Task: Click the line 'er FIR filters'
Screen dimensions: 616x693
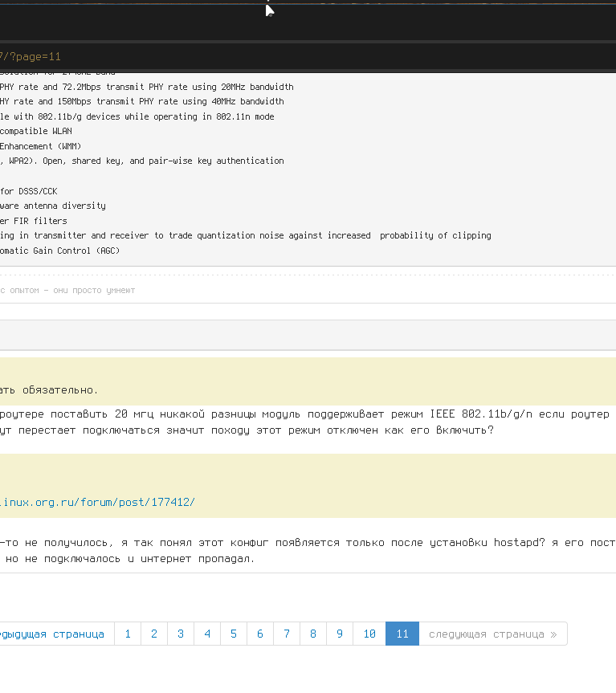Action: pyautogui.click(x=34, y=221)
